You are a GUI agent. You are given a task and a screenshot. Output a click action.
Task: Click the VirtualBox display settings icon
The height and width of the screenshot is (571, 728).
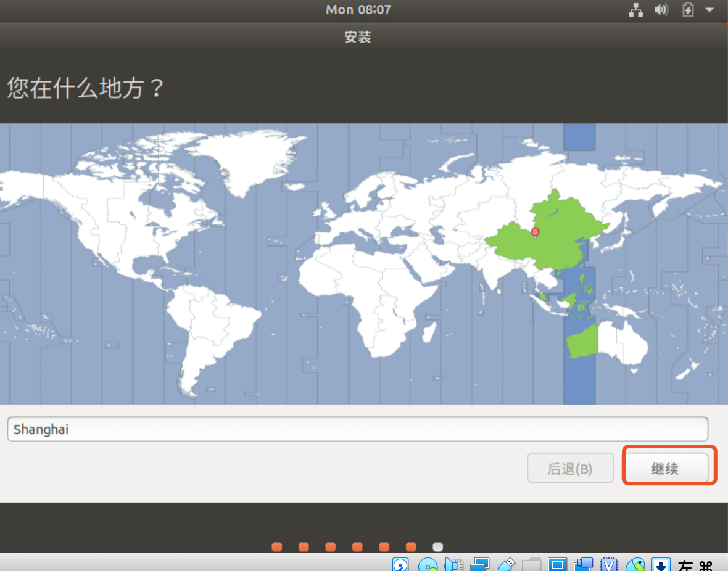pos(557,564)
